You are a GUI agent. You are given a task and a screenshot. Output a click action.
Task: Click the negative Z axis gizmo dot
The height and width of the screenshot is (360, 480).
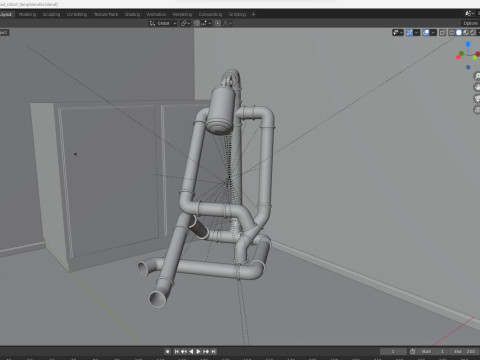click(468, 67)
